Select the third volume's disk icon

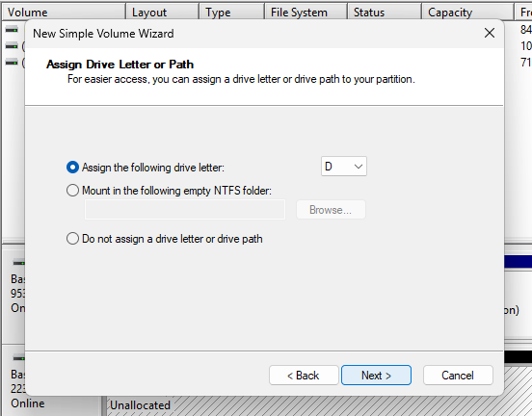coord(12,62)
